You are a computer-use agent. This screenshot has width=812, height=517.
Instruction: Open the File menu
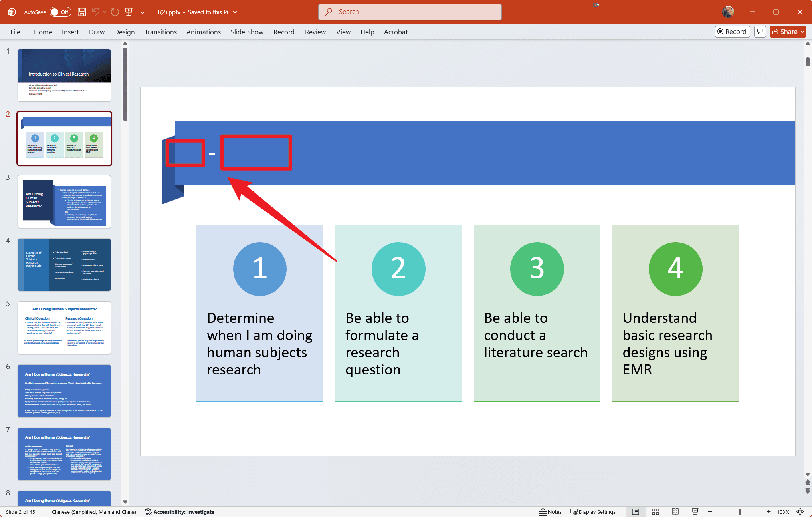pos(15,32)
